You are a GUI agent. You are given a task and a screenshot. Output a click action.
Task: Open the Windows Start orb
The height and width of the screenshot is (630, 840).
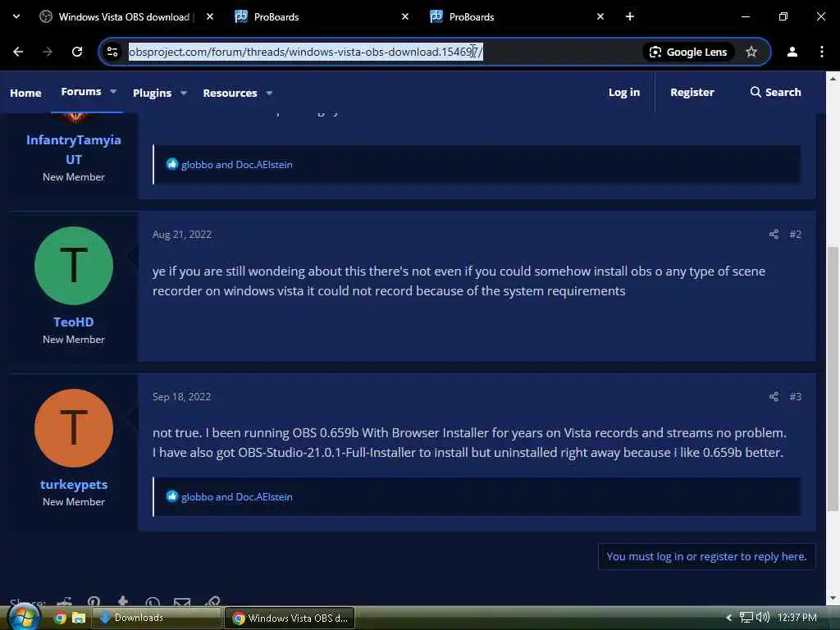coord(24,617)
